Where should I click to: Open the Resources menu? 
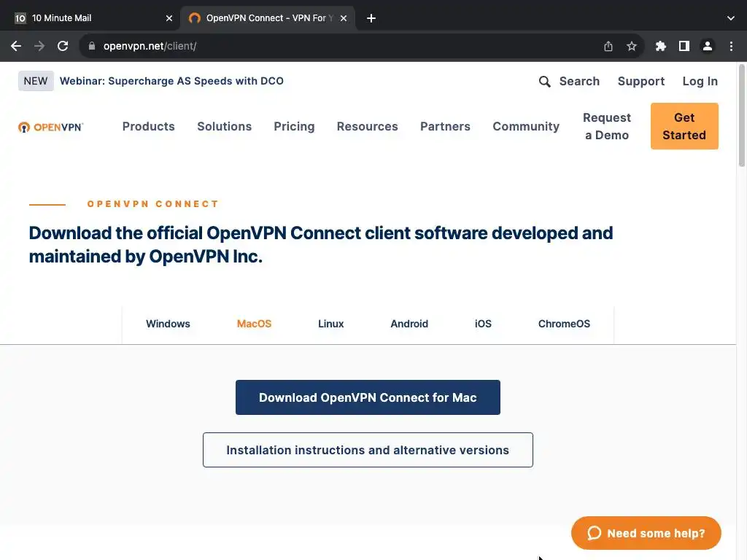tap(368, 126)
